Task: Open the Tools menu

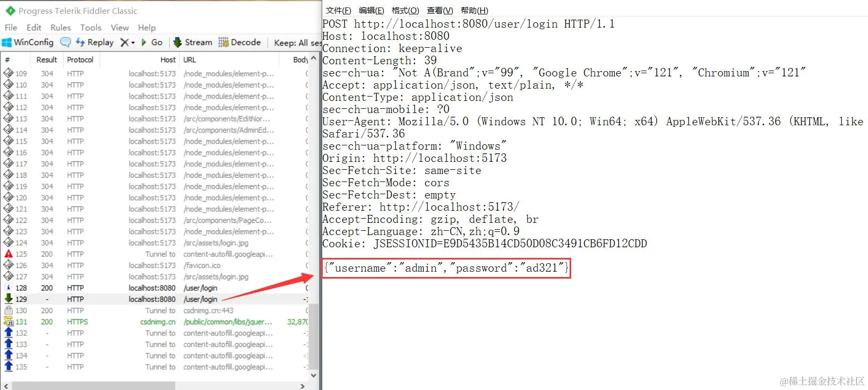Action: [91, 28]
